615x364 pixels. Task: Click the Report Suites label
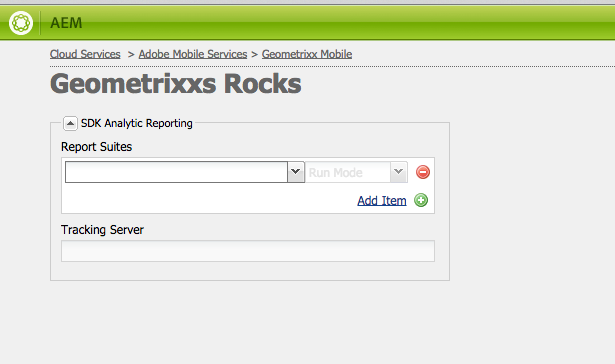tap(96, 147)
